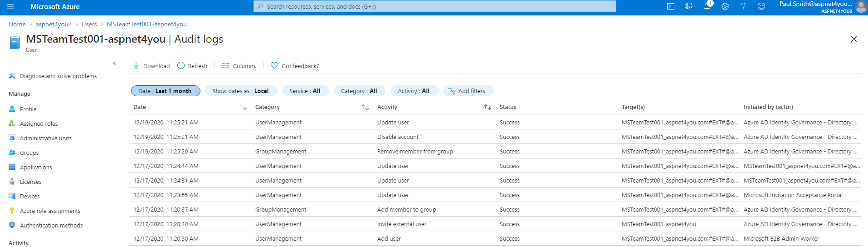Open Authentication methods menu item
The width and height of the screenshot is (868, 247).
tap(51, 225)
